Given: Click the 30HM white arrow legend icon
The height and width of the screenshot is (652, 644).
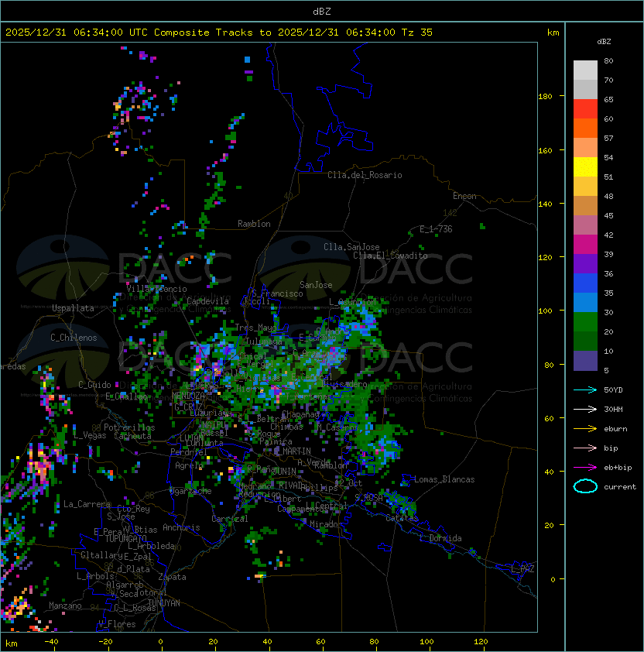Looking at the screenshot, I should click(x=585, y=409).
